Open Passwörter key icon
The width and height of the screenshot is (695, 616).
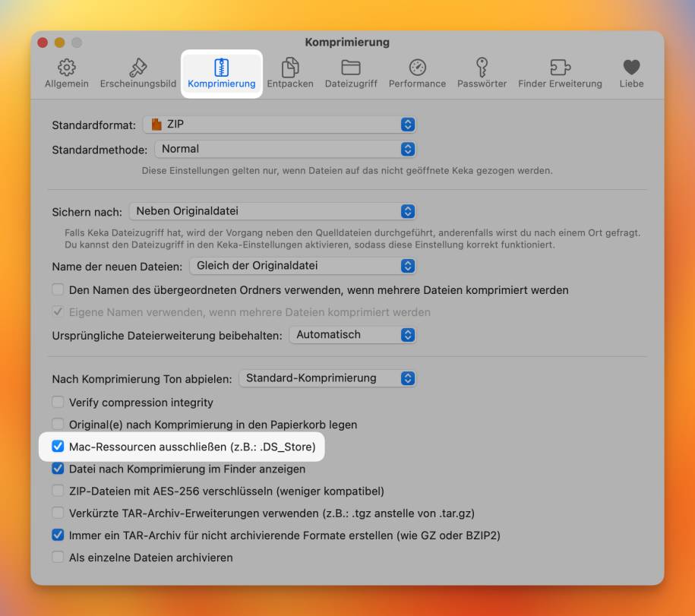[x=482, y=68]
